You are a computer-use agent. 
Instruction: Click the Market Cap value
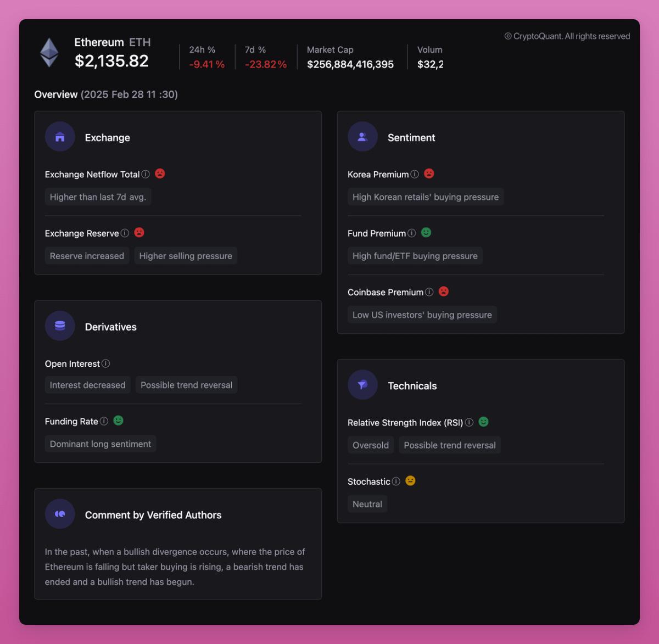[x=350, y=64]
